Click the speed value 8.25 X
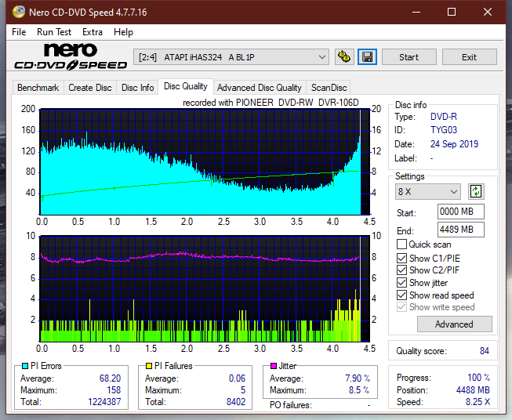Screen dimensions: 512x420 478,402
